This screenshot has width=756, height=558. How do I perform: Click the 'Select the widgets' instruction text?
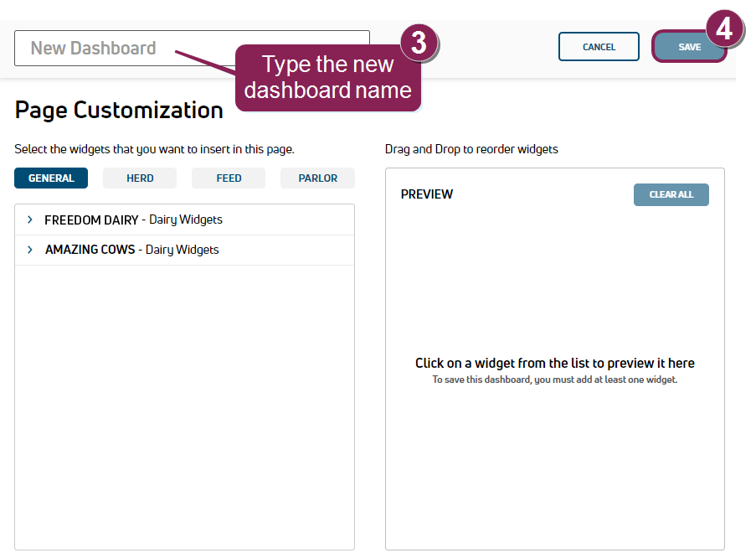(154, 149)
